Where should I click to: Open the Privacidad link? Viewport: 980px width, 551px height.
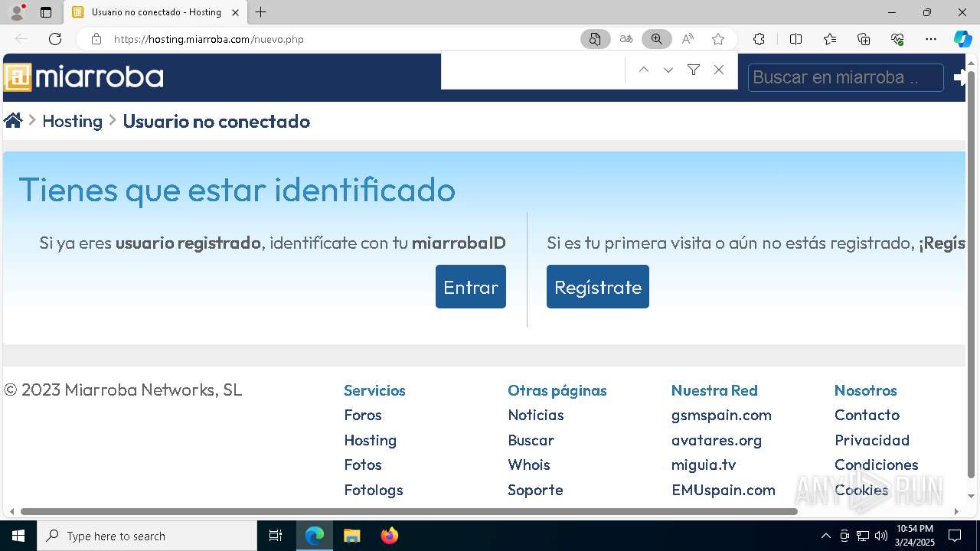872,440
